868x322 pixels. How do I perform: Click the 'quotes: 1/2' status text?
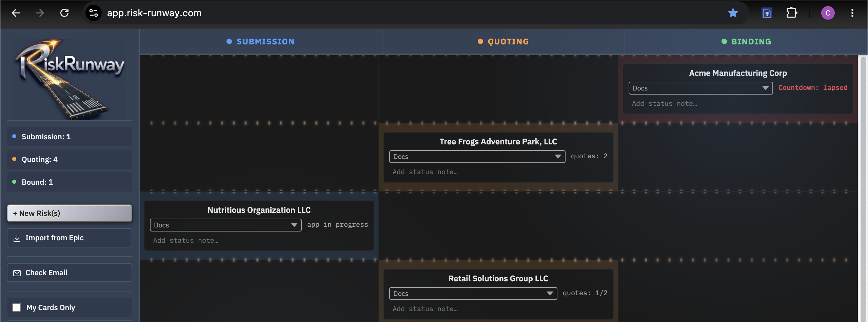(x=585, y=293)
